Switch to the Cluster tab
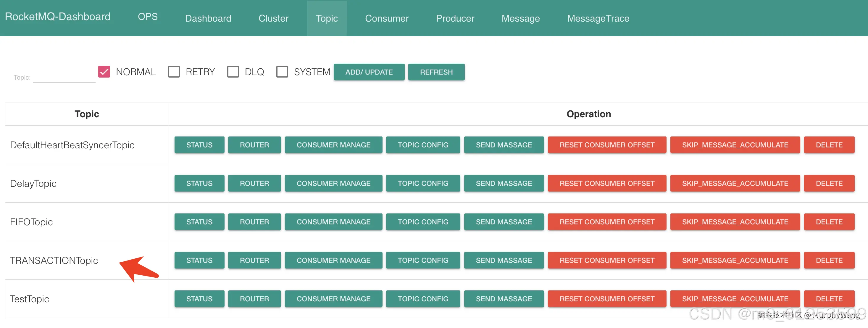Screen dimensions: 868x328 tap(273, 18)
